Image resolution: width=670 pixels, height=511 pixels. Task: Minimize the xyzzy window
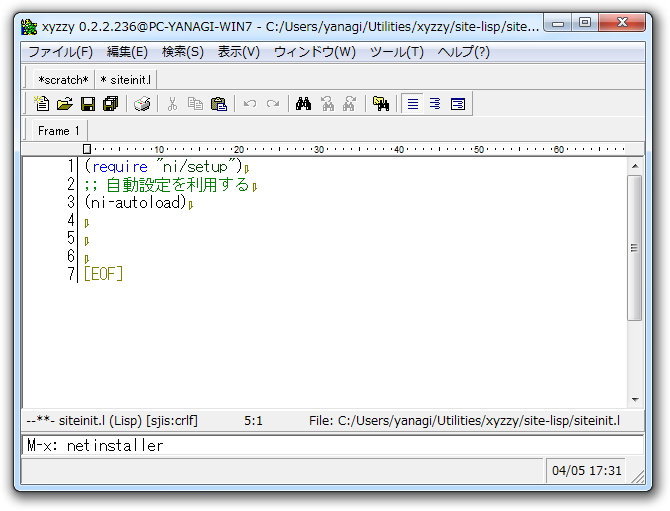557,23
